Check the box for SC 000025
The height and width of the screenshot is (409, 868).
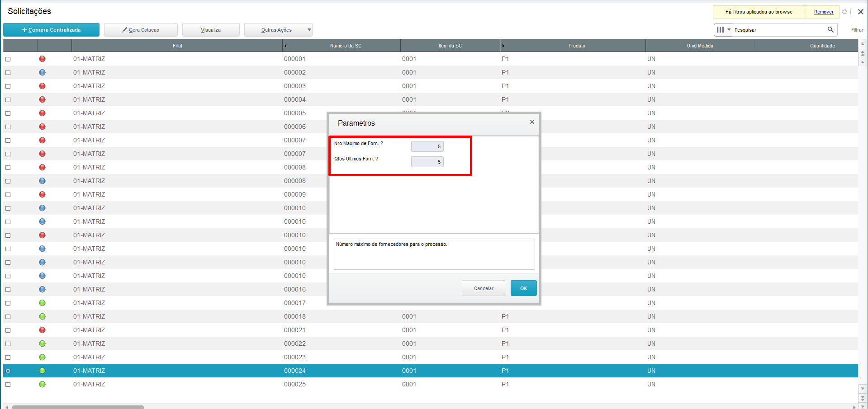[x=8, y=385]
